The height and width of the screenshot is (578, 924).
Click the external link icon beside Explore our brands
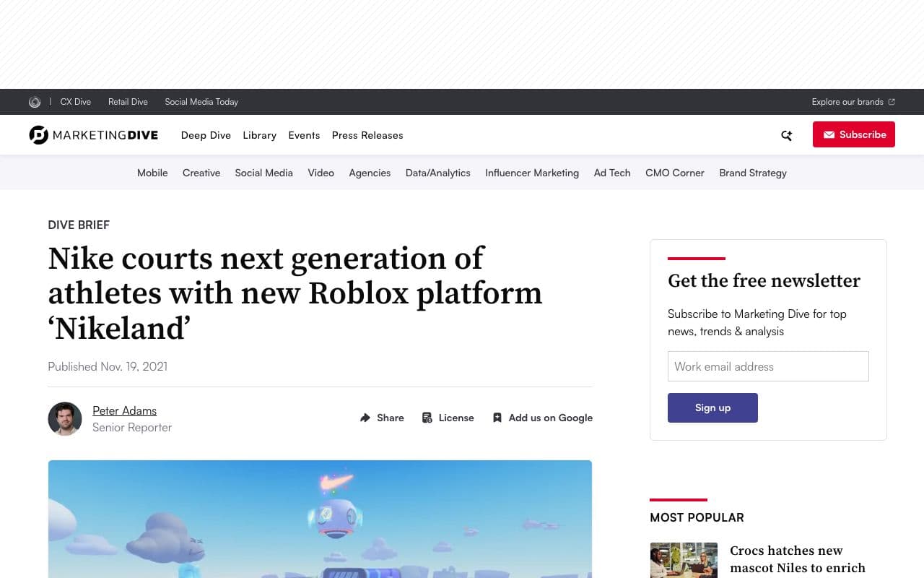point(892,102)
